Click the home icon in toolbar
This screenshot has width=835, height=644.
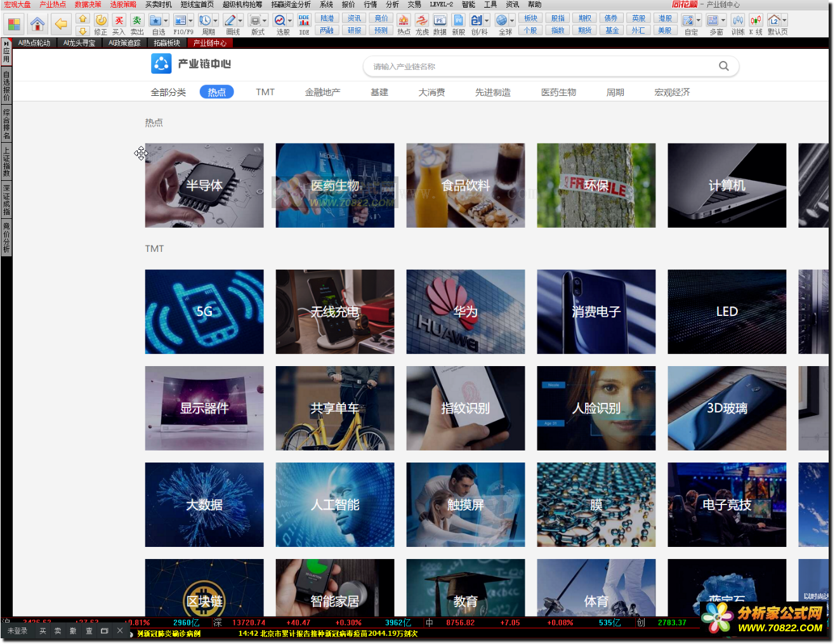pyautogui.click(x=37, y=24)
